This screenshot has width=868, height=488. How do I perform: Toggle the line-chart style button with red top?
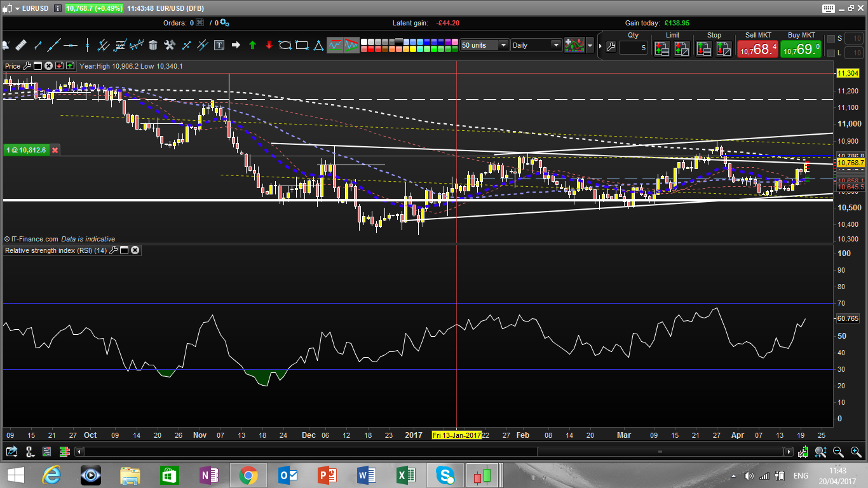click(335, 45)
